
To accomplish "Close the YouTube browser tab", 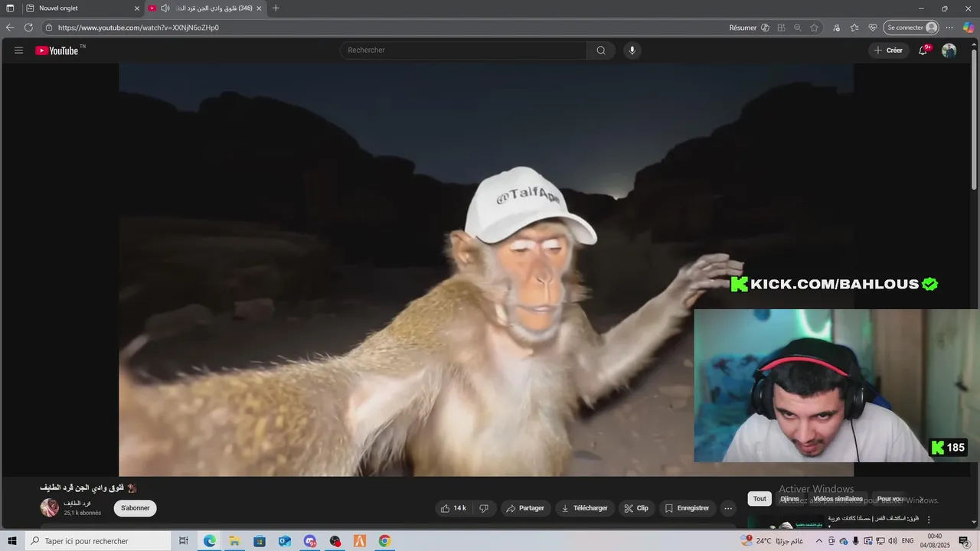I will [x=259, y=8].
